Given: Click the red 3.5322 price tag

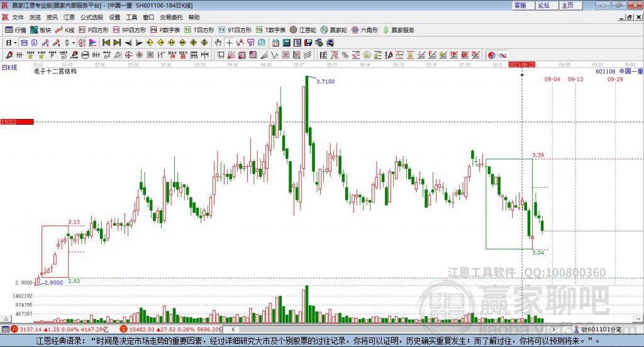Looking at the screenshot, I should [x=17, y=122].
